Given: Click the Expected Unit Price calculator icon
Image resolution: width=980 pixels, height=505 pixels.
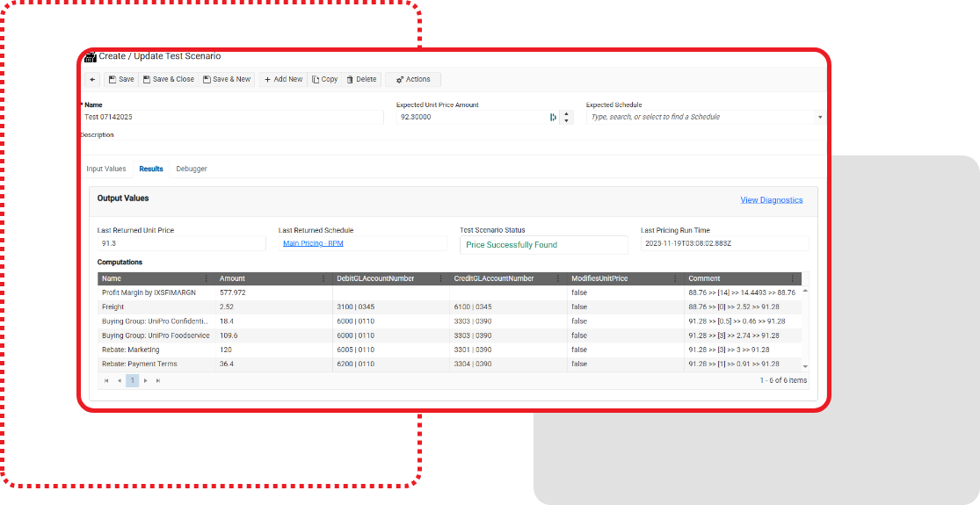Looking at the screenshot, I should click(553, 117).
